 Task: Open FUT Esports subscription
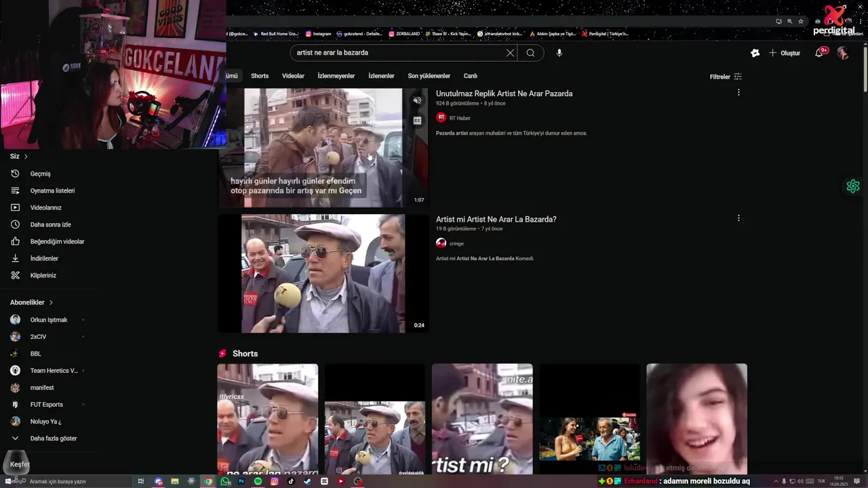coord(47,405)
